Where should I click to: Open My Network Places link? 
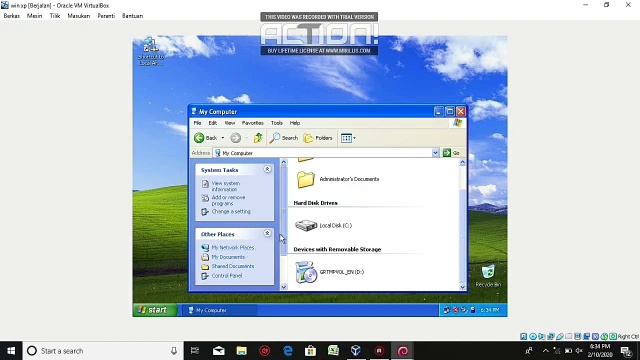pyautogui.click(x=232, y=248)
